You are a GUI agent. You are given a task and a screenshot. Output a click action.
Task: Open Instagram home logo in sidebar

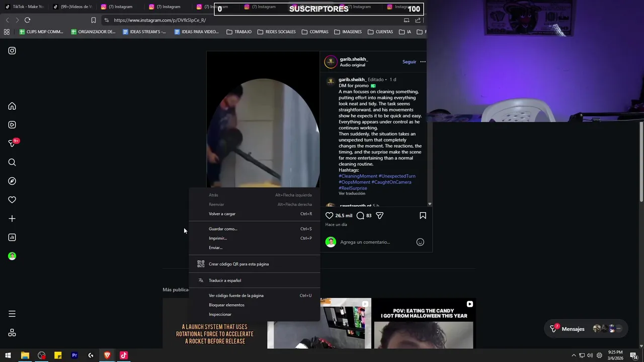click(12, 51)
